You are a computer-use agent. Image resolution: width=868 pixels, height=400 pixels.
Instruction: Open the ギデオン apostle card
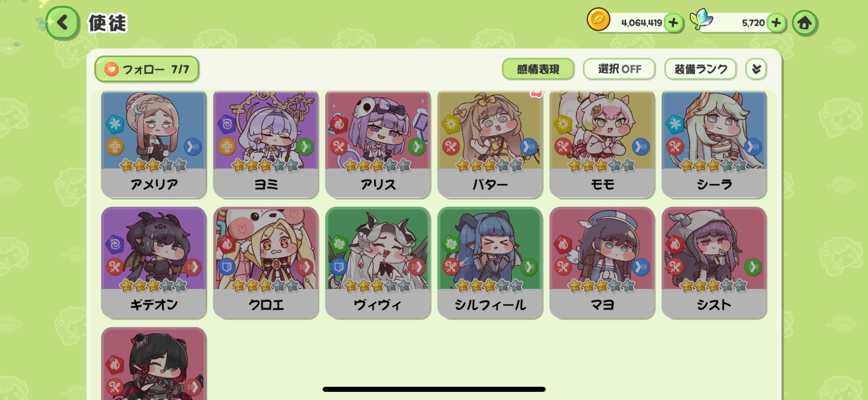(154, 263)
